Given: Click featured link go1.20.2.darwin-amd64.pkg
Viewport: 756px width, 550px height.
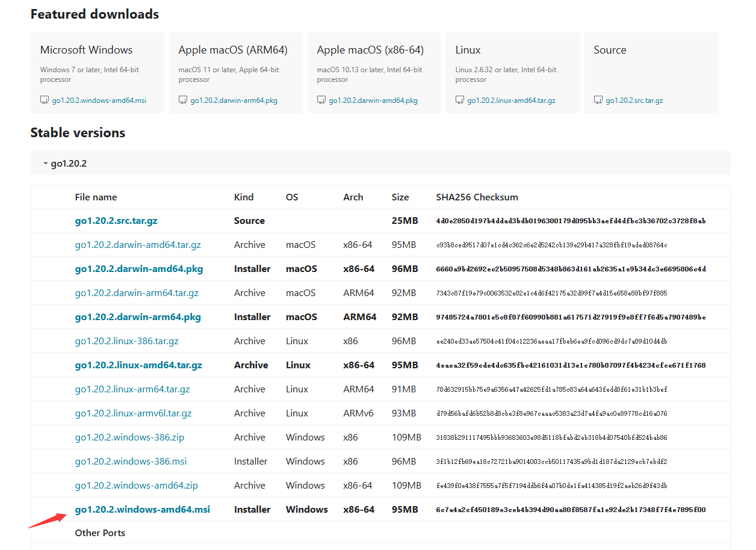Looking at the screenshot, I should 373,100.
